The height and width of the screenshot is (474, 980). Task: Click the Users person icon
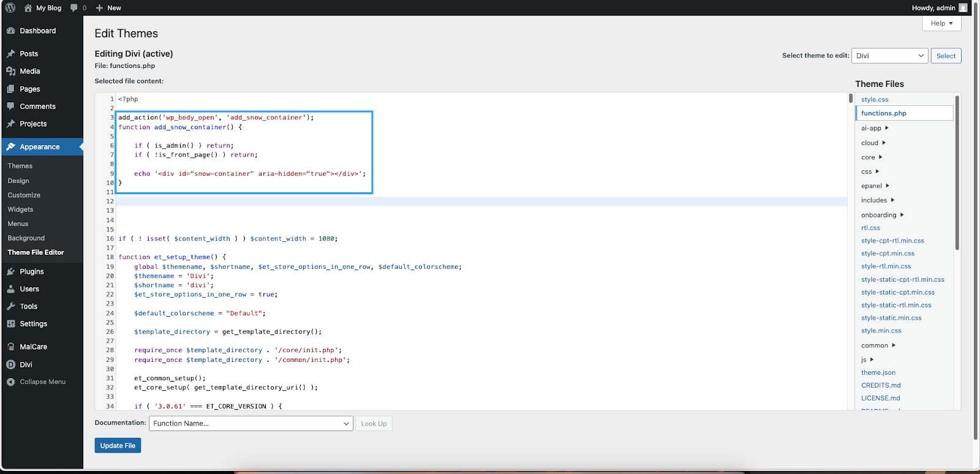coord(11,289)
